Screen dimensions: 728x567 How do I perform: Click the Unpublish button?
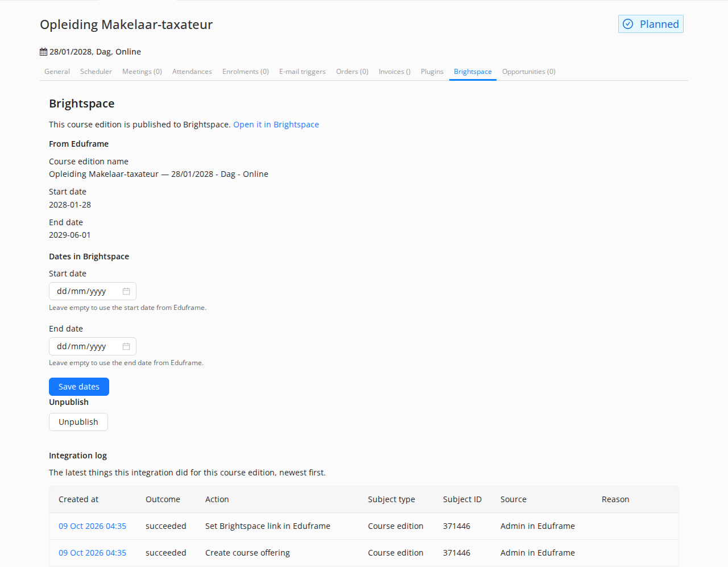point(78,422)
